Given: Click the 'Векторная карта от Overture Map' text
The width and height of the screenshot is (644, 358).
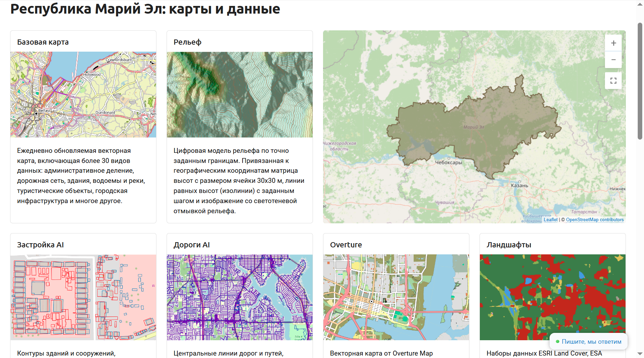Looking at the screenshot, I should [381, 353].
